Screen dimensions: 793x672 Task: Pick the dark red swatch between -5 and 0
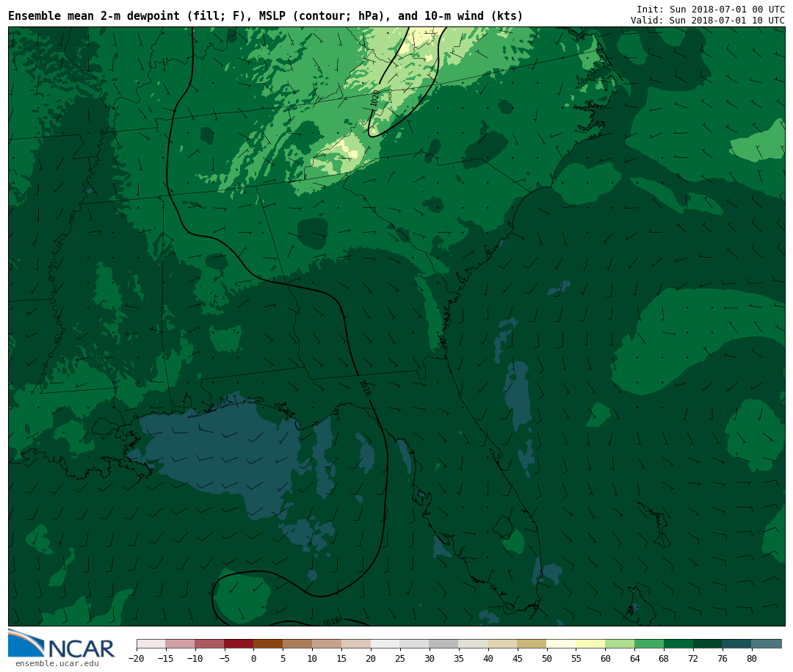(239, 644)
